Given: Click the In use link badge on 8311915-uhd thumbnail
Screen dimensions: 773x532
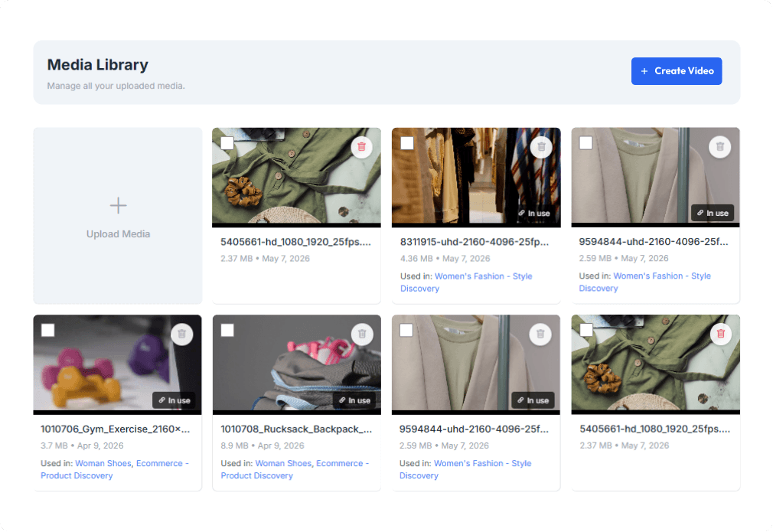Looking at the screenshot, I should click(533, 213).
